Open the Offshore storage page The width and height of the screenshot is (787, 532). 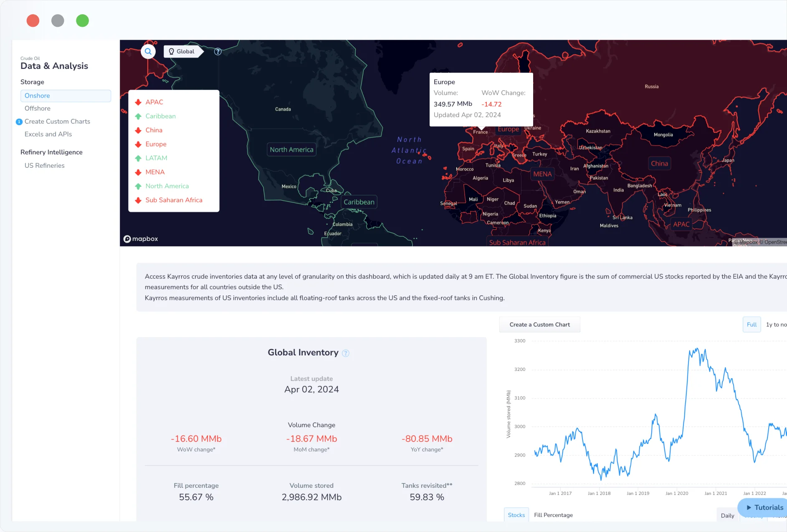[x=38, y=108]
